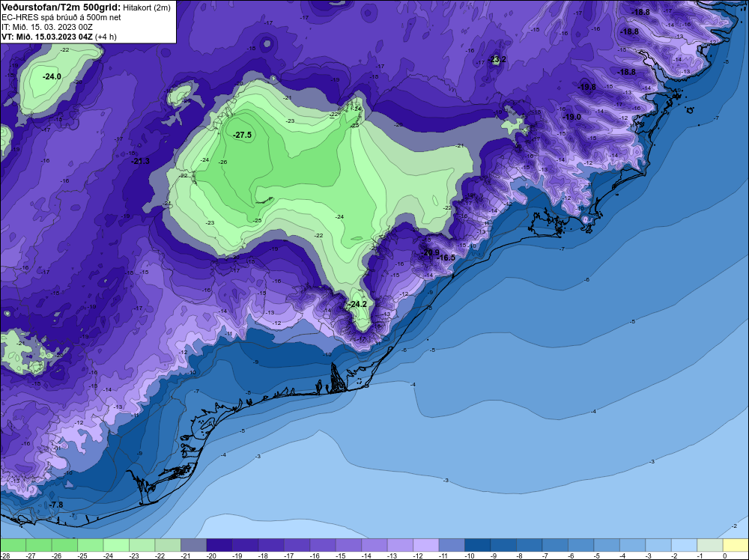Select the legend swatch labeled -9

click(503, 545)
